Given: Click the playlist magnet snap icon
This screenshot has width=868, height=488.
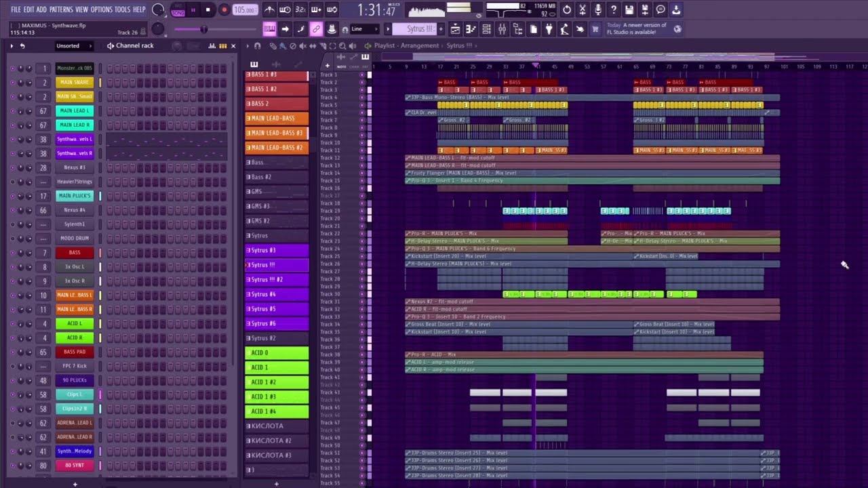Looking at the screenshot, I should [x=257, y=46].
